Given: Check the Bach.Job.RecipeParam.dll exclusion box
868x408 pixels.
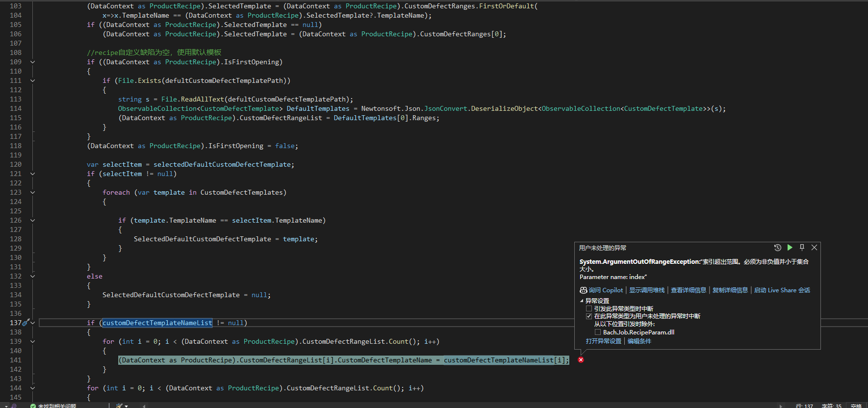Looking at the screenshot, I should click(598, 332).
